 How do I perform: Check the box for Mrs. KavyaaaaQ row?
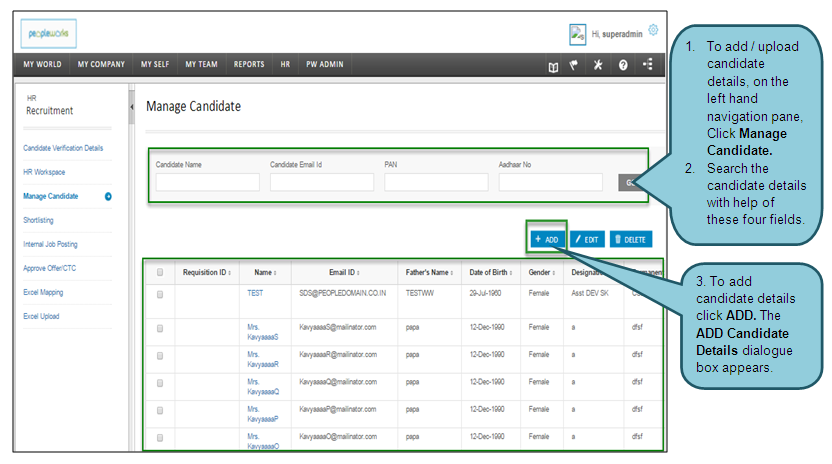click(160, 383)
